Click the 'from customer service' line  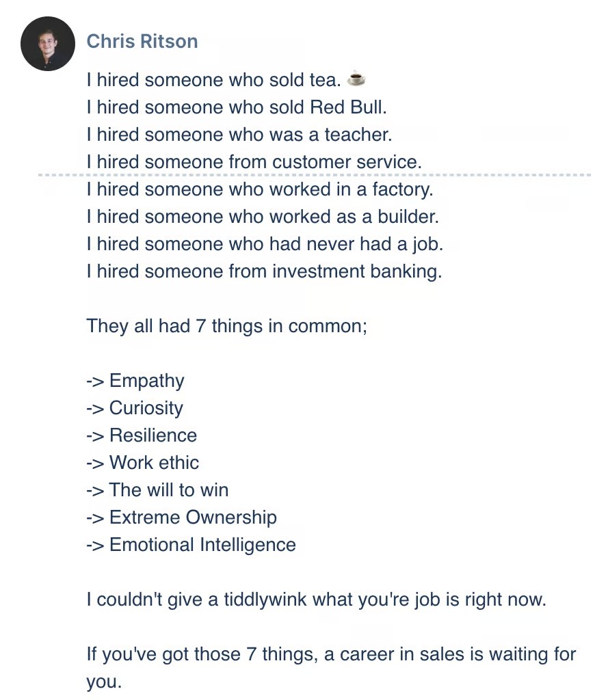click(254, 162)
